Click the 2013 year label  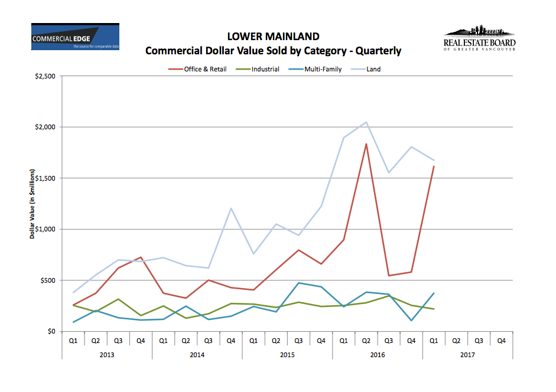(107, 355)
